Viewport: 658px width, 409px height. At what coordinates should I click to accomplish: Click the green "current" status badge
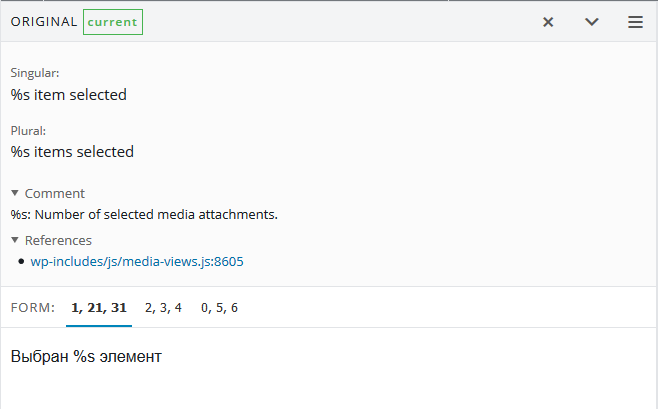[113, 22]
